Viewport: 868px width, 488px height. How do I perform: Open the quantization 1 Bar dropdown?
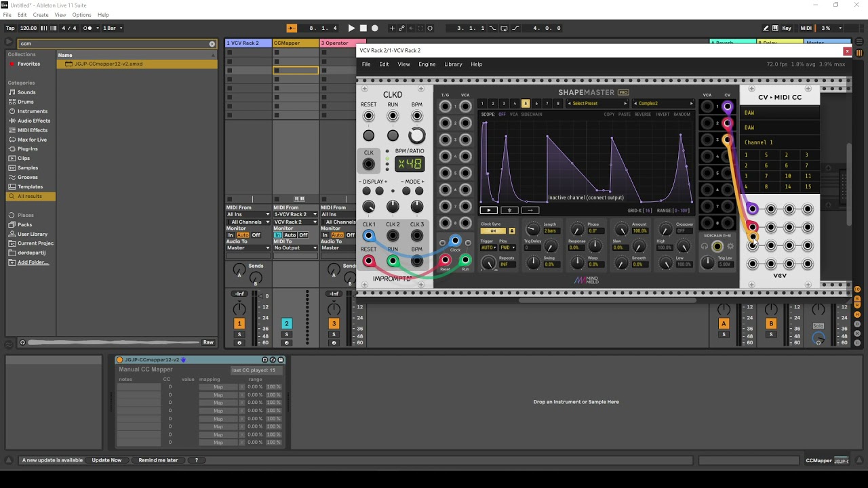(111, 28)
